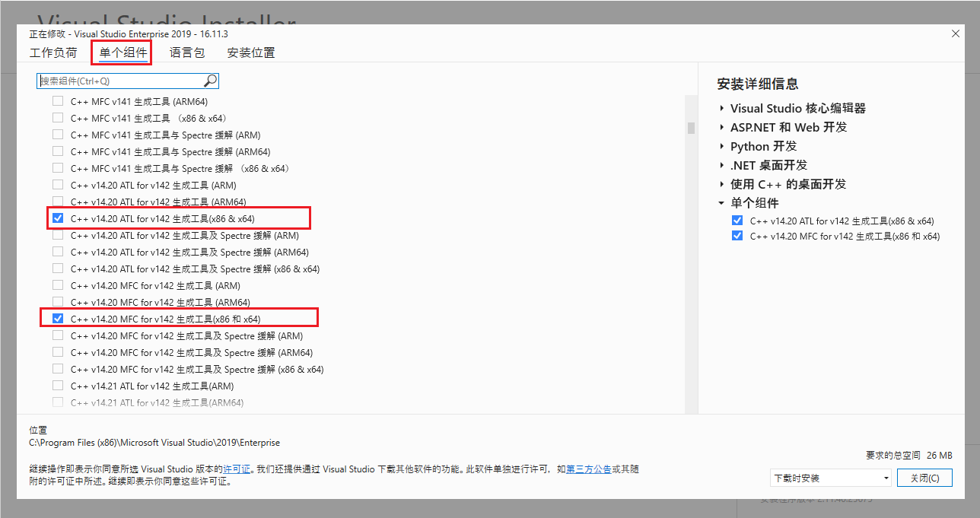Screen dimensions: 980x518
Task: Check v14.20 MFC v142 Spectre 缓解 (ARM)
Action: pos(58,335)
